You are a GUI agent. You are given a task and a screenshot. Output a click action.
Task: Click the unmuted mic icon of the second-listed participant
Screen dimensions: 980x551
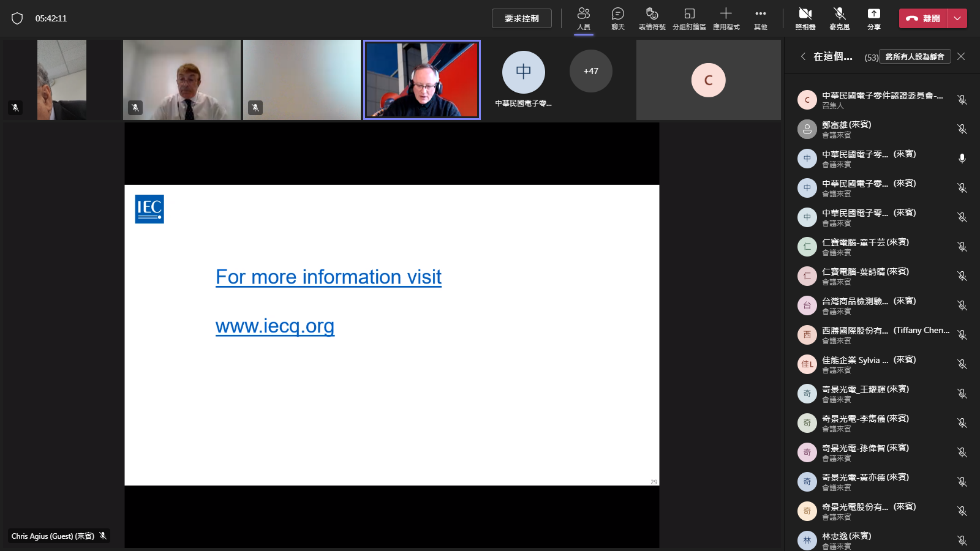pyautogui.click(x=962, y=159)
